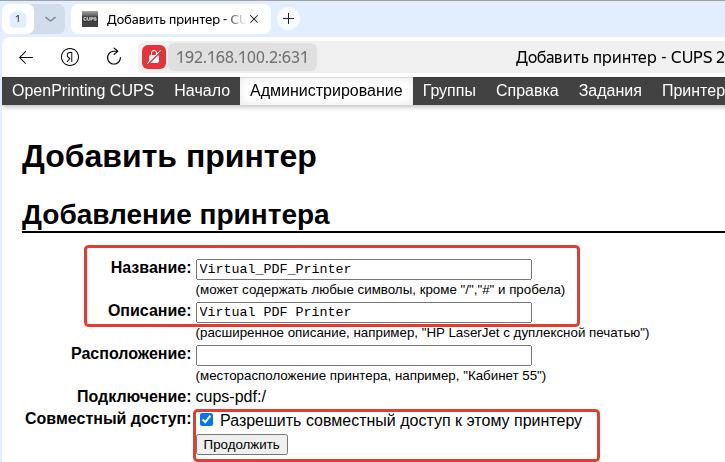Click the Yandex home icon

[70, 57]
